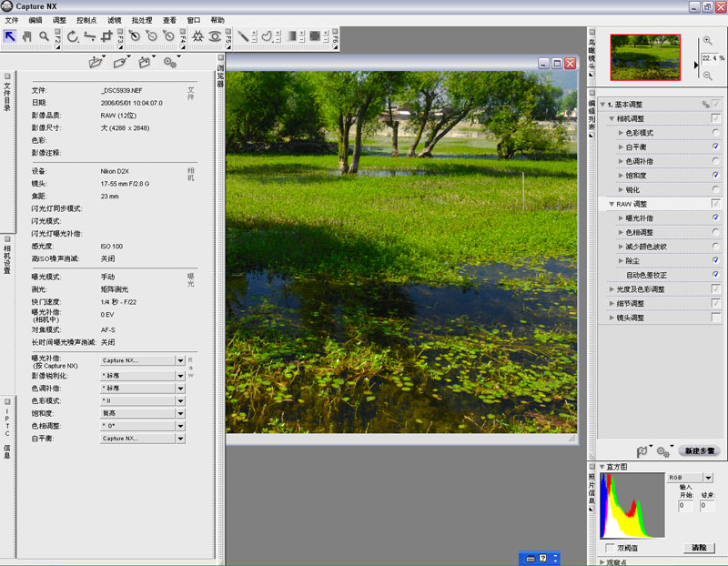Open the 批处理 menu
728x566 pixels.
tap(142, 20)
